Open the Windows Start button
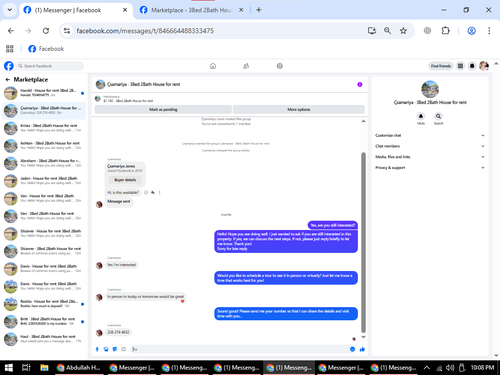500x375 pixels. (x=9, y=368)
